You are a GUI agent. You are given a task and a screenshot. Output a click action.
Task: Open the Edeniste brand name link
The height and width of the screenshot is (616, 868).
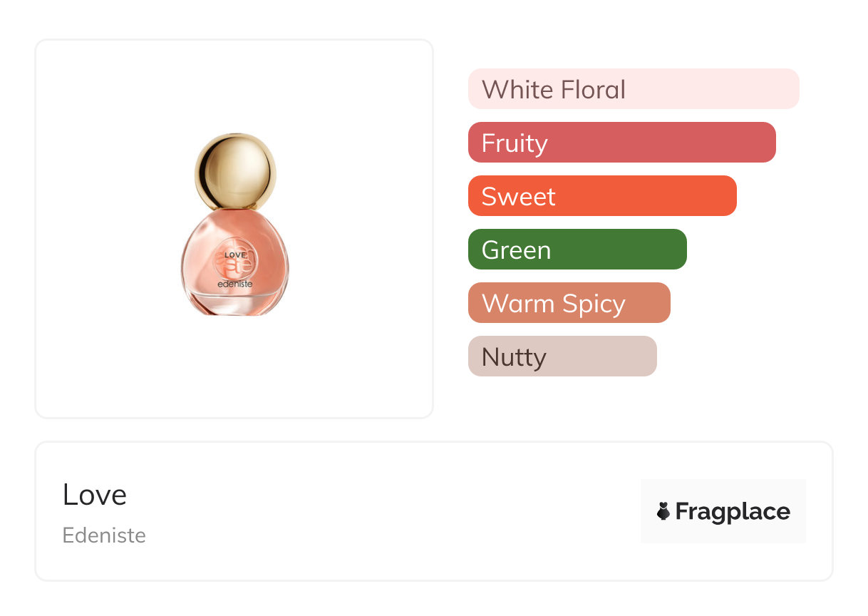pyautogui.click(x=104, y=535)
